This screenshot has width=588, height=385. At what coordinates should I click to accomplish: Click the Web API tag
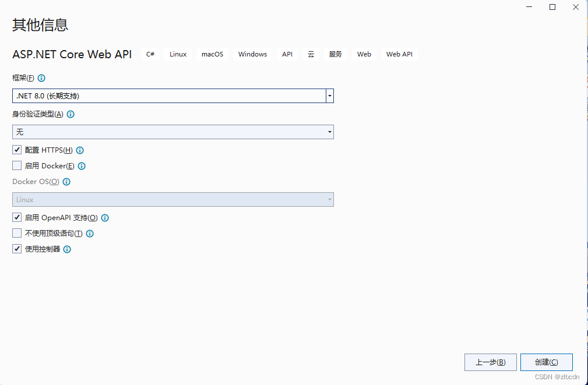coord(399,54)
